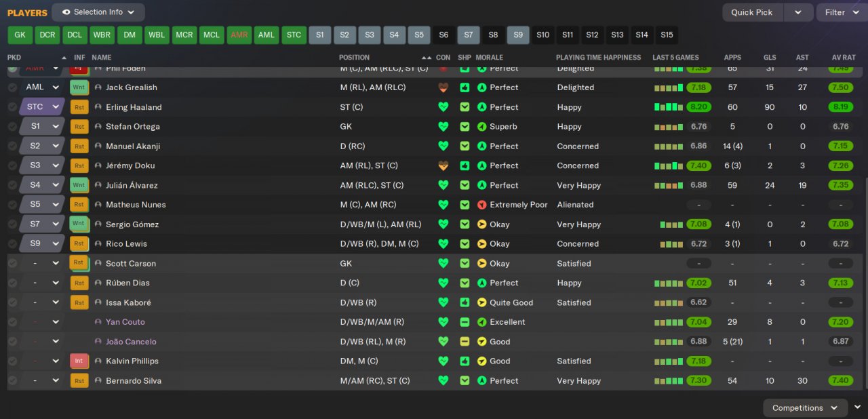Screen dimensions: 868x419
Task: Click the Rst status badge for Erling Haaland
Action: (x=79, y=107)
